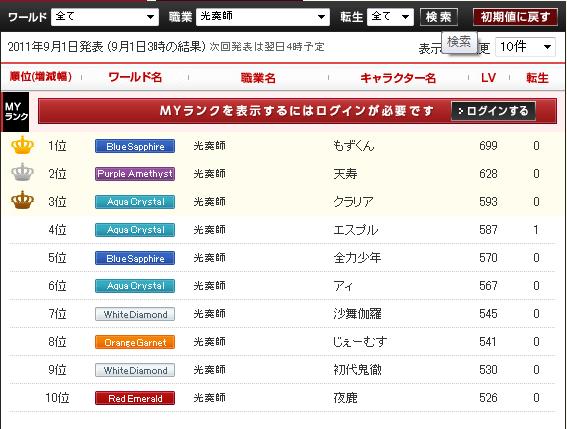This screenshot has height=429, width=567.
Task: Click the 2011年9月1日発表 date text
Action: click(x=55, y=47)
